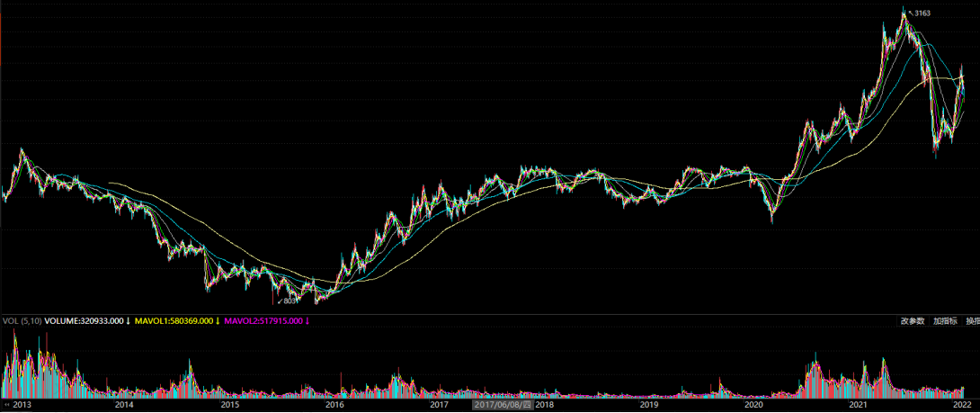The image size is (980, 413).
Task: Click the white VOLUME value label
Action: click(x=84, y=321)
